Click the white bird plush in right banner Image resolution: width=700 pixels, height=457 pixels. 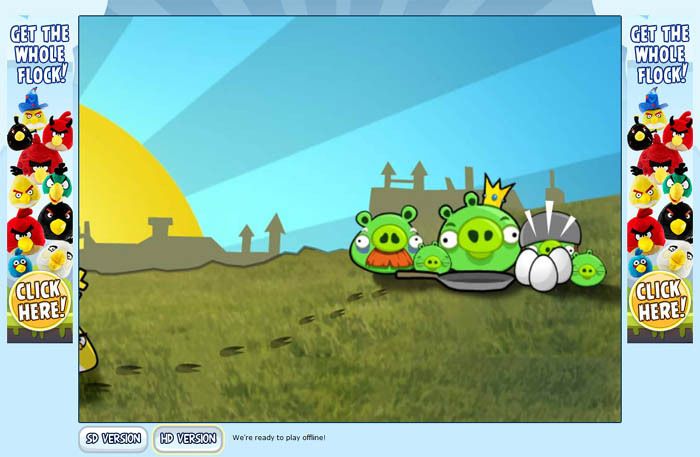[x=676, y=258]
